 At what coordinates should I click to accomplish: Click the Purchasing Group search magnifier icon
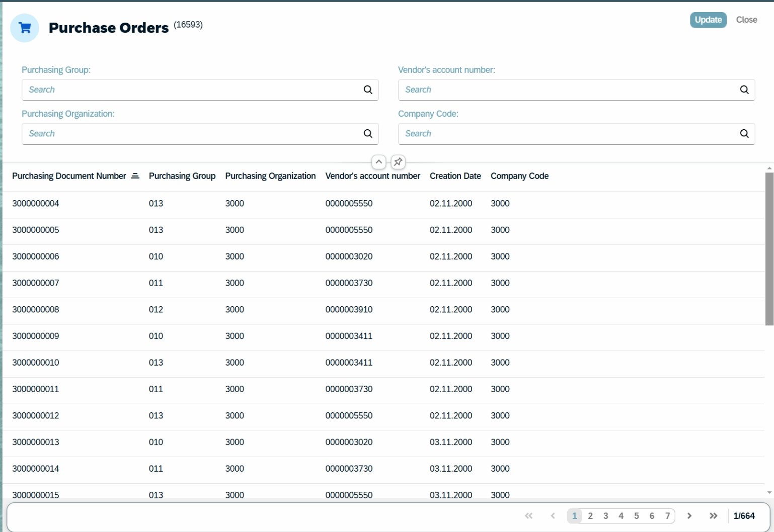[368, 90]
